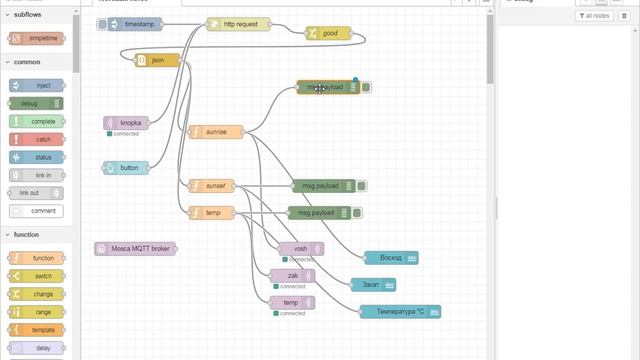Select the timestamp inject node on canvas
The image size is (640, 360).
(x=135, y=24)
